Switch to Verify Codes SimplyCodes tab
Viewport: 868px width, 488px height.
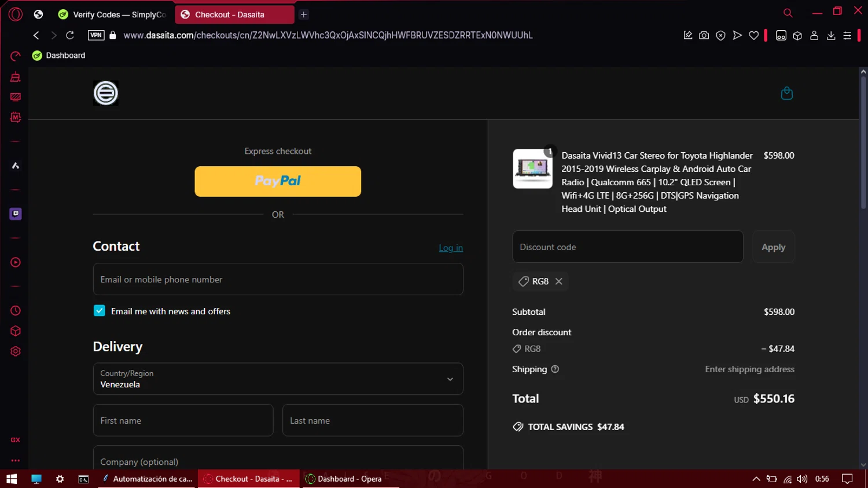pyautogui.click(x=112, y=14)
